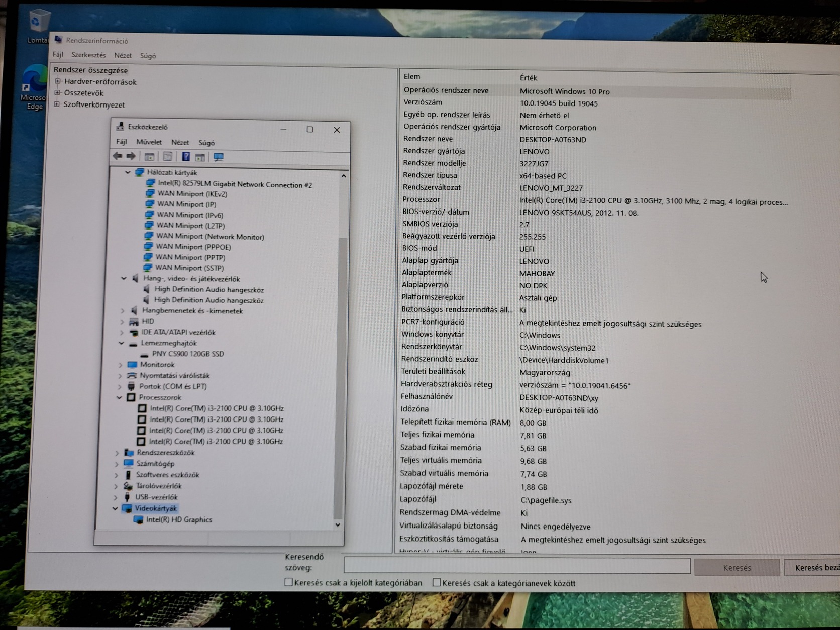Click the Hálózati kártyák network category icon
Image resolution: width=840 pixels, height=630 pixels.
coord(140,172)
